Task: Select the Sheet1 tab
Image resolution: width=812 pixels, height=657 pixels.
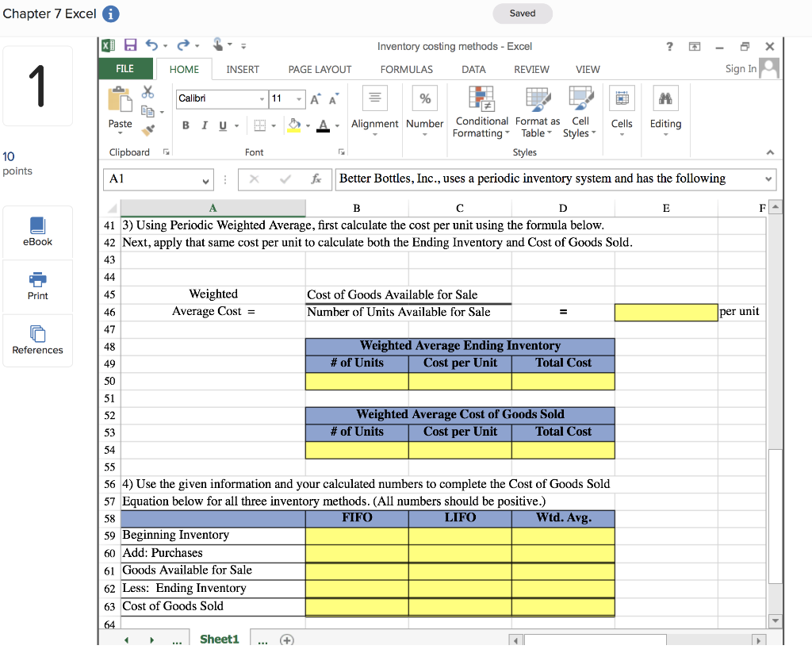Action: [219, 638]
